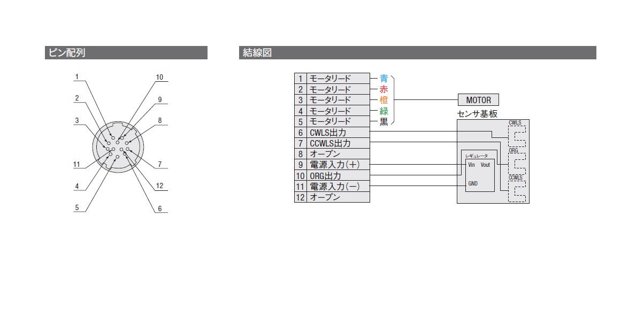Select the blue 青 wire color label
This screenshot has height=309, width=644.
384,79
